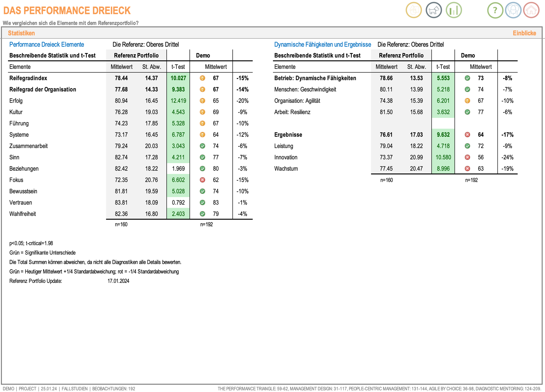The width and height of the screenshot is (545, 392).
Task: Click the left table's Referenz Portfolio column header
Action: (x=136, y=55)
